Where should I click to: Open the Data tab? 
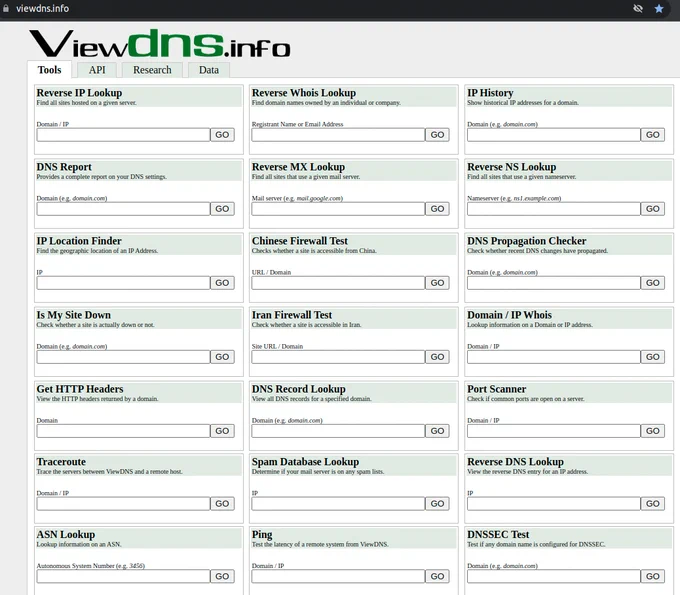click(209, 70)
